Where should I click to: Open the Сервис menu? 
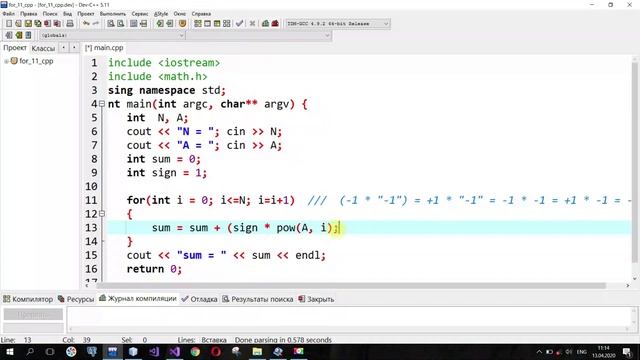point(140,14)
